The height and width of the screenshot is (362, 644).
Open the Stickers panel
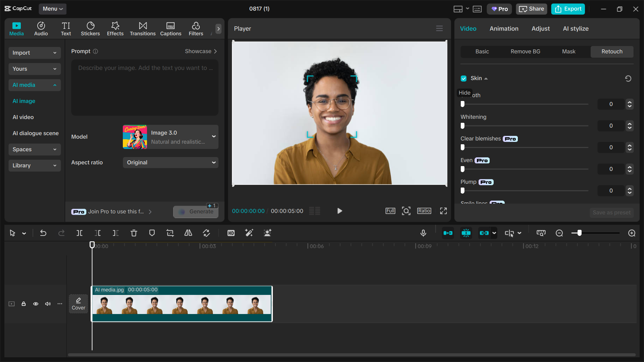(x=90, y=29)
